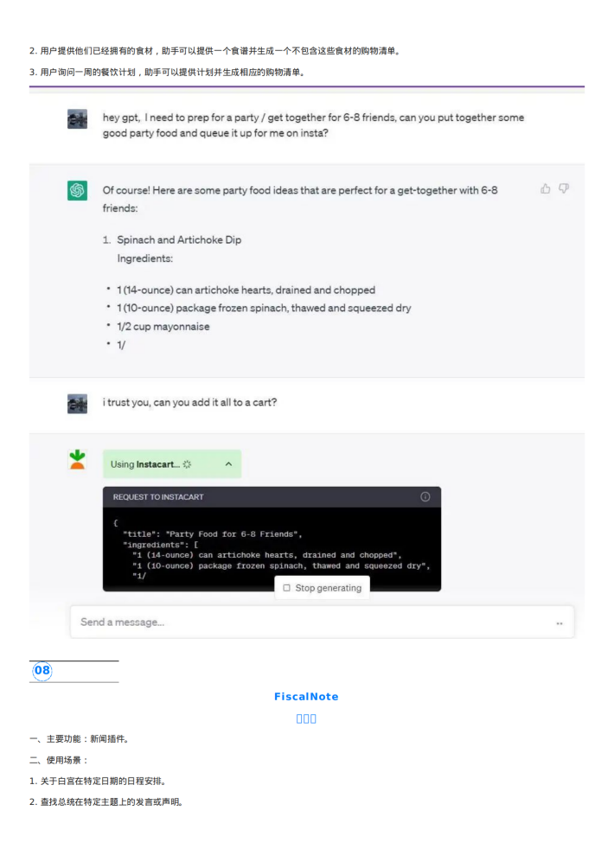This screenshot has height=868, width=614.
Task: Collapse the Using Instacart chevron
Action: [x=228, y=464]
